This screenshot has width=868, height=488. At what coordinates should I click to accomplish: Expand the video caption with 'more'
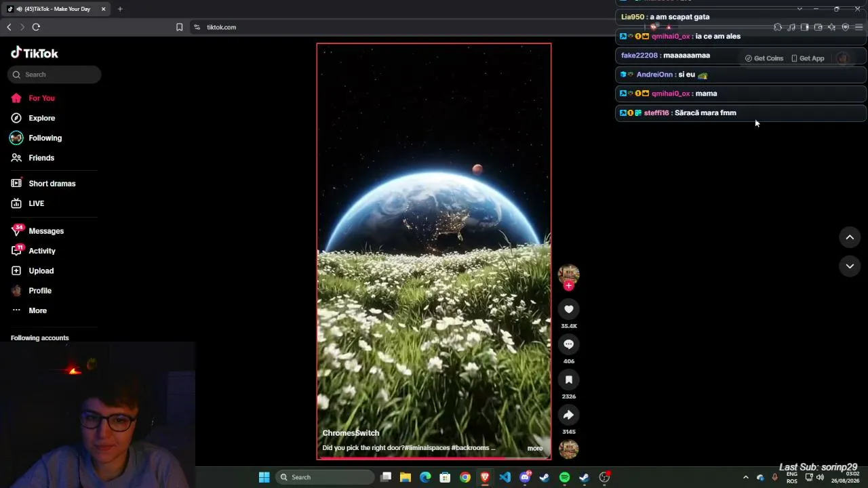[535, 448]
